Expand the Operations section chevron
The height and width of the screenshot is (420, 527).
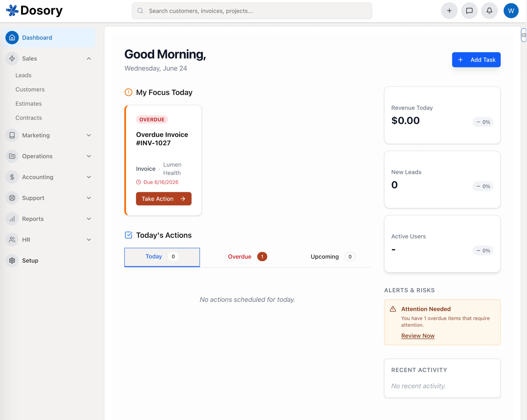[89, 156]
